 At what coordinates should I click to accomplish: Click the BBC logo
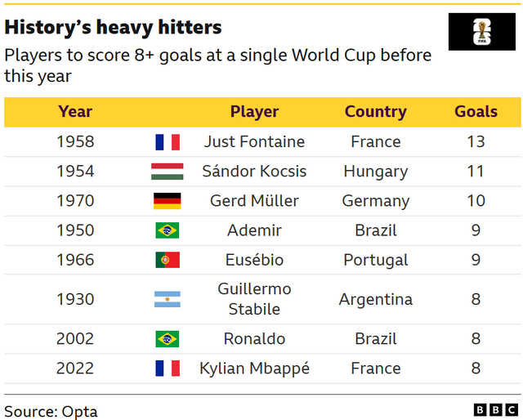495,409
